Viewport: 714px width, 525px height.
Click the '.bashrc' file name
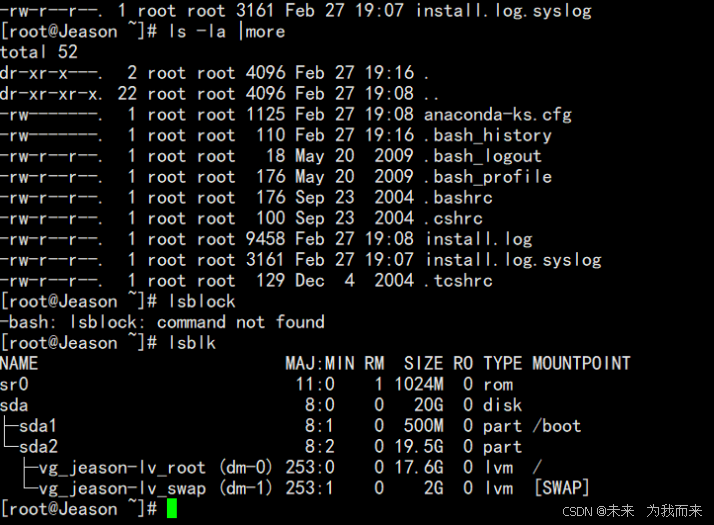tap(458, 198)
